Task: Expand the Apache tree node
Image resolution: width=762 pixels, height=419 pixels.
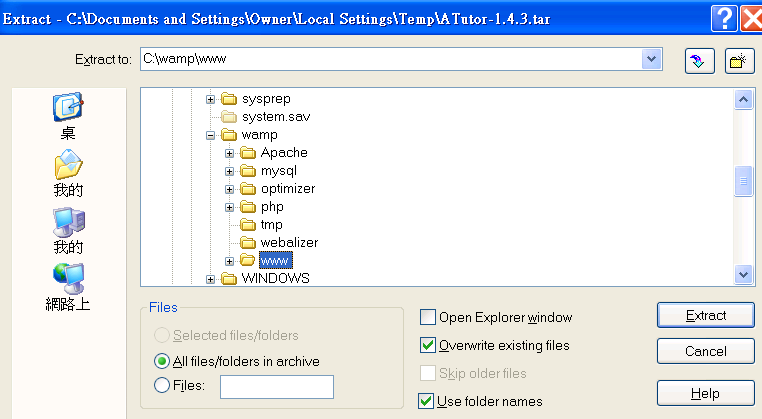Action: (229, 154)
